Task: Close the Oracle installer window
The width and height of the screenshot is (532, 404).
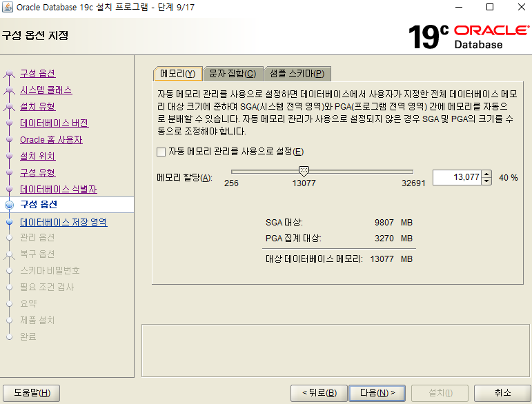Action: point(522,7)
